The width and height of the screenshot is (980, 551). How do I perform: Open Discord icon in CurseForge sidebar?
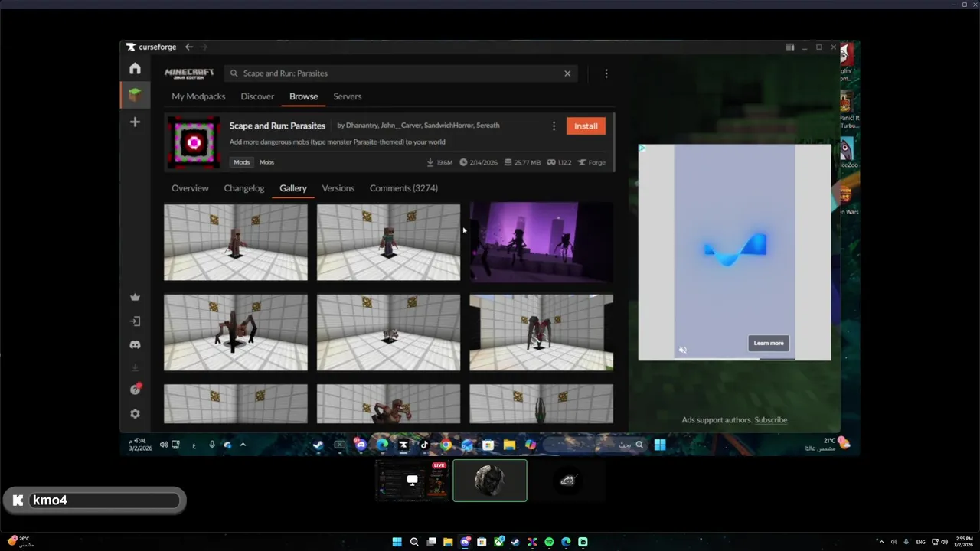click(x=135, y=345)
